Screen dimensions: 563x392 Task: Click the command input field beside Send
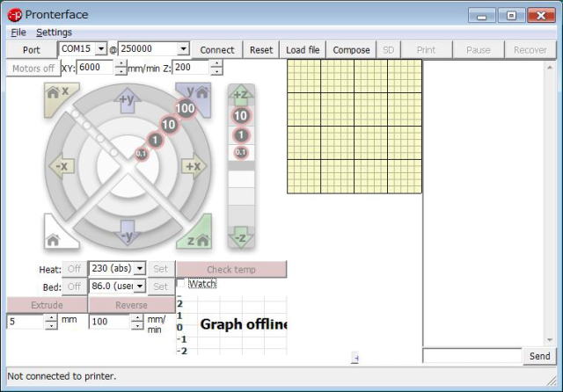(x=472, y=356)
